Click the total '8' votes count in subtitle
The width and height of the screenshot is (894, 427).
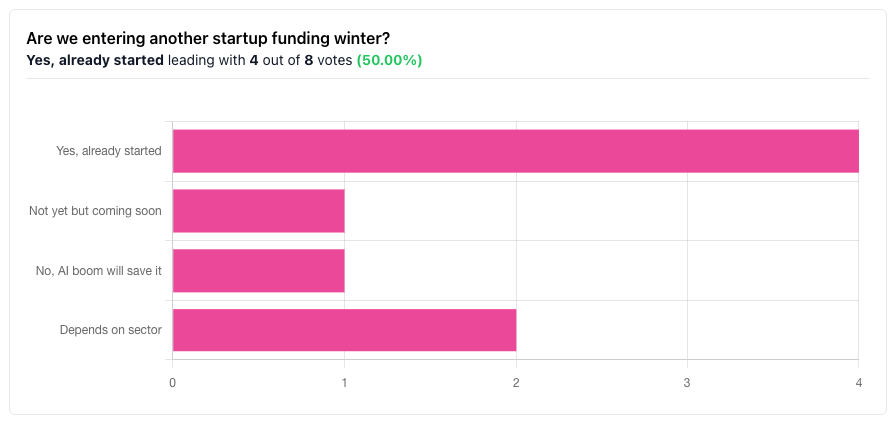[x=309, y=60]
